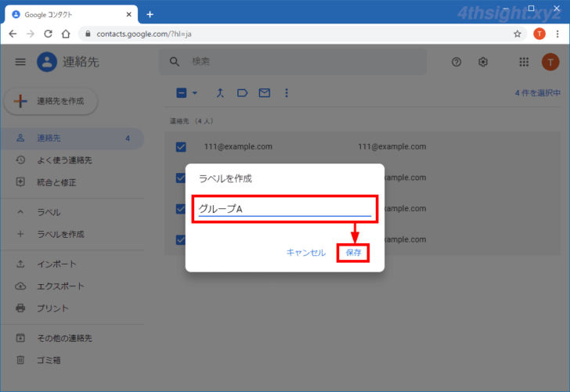Open selection dropdown arrow
This screenshot has width=570, height=392.
pyautogui.click(x=195, y=93)
